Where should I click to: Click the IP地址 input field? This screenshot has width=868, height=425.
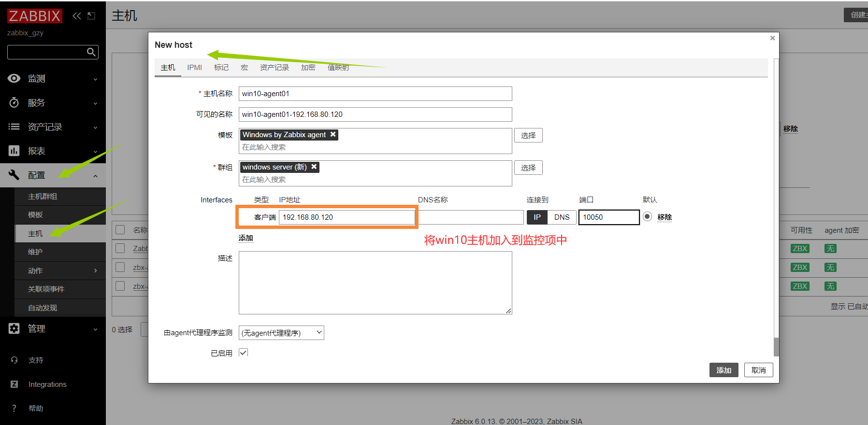point(347,217)
